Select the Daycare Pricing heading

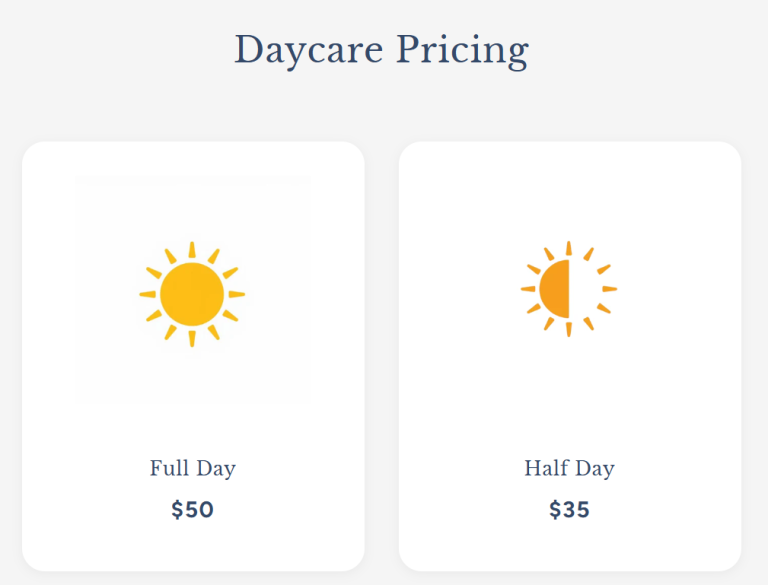(x=381, y=50)
